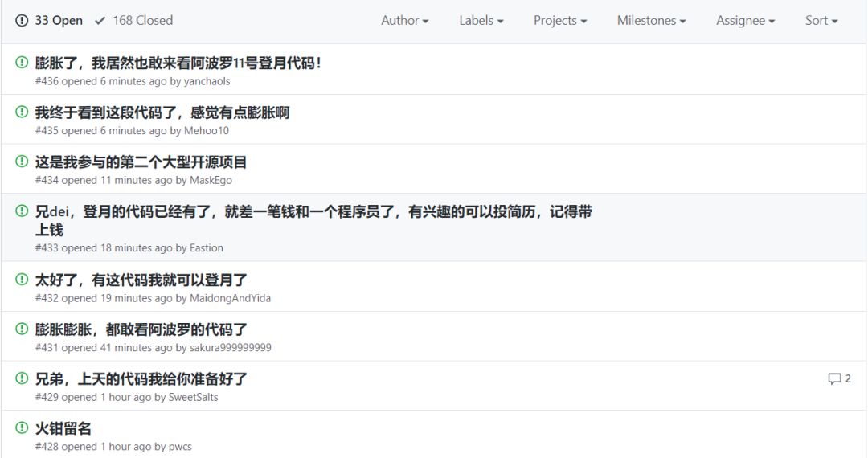Open the Projects filter dropdown
Screen dimensions: 868x458
click(559, 20)
